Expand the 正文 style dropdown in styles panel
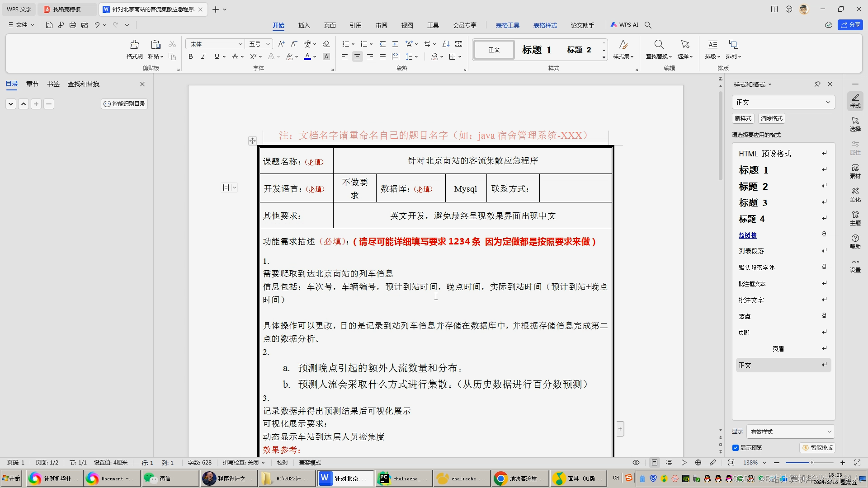The image size is (868, 488). point(828,102)
